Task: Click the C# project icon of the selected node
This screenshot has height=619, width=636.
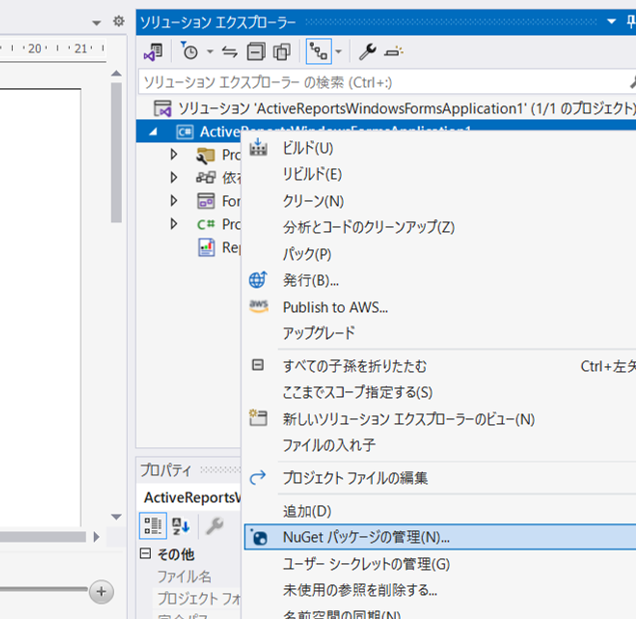Action: coord(185,132)
